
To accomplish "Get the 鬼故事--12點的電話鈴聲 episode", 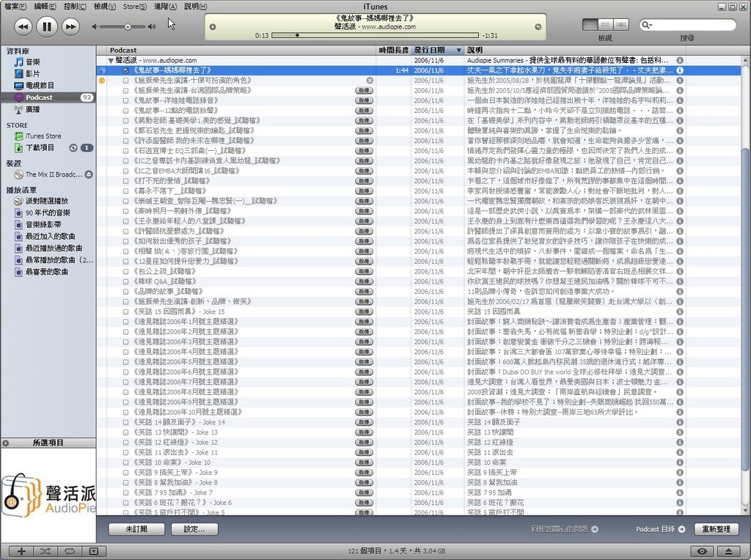I will [x=364, y=111].
